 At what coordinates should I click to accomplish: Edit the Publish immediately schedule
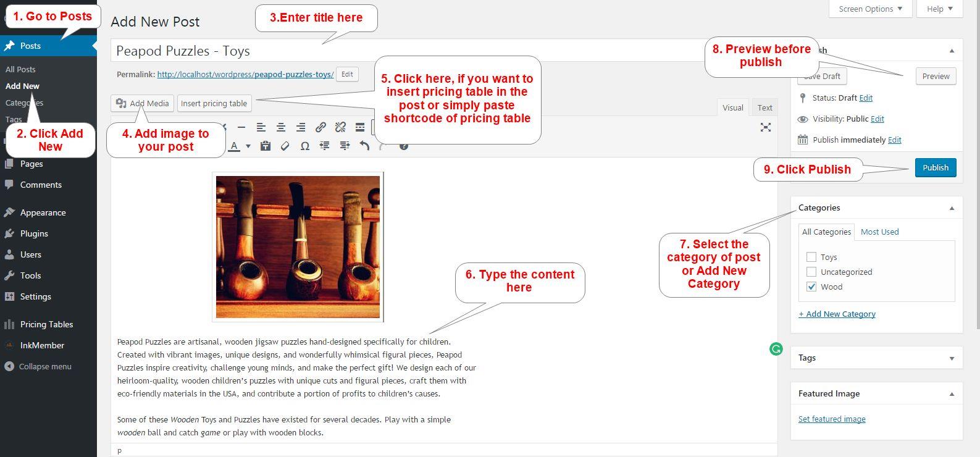point(895,140)
